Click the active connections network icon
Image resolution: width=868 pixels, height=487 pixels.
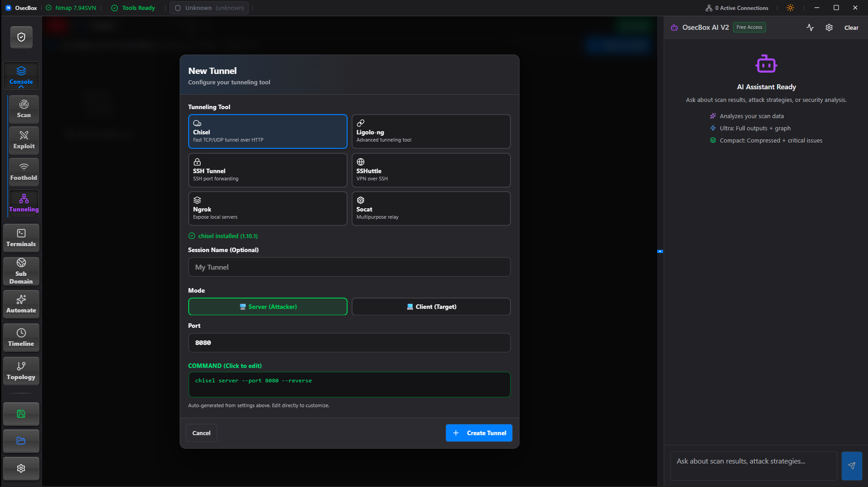point(709,8)
